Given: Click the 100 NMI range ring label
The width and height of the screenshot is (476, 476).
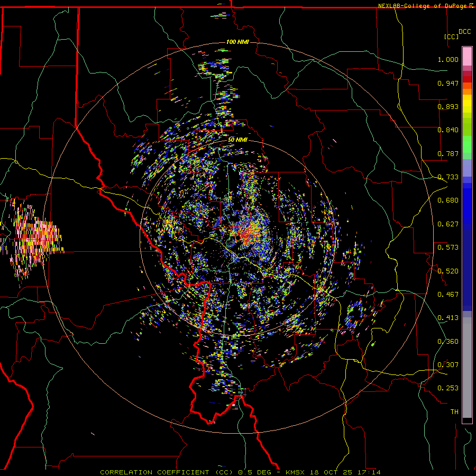Looking at the screenshot, I should point(237,42).
